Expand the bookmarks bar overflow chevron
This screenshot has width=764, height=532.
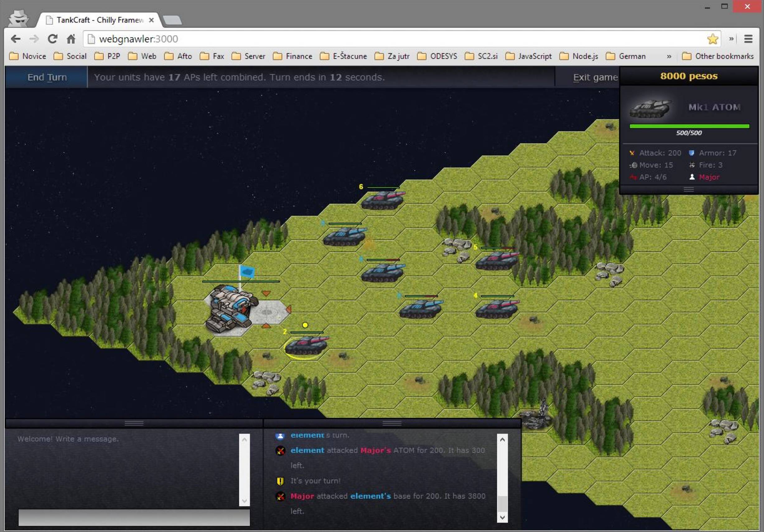click(669, 56)
